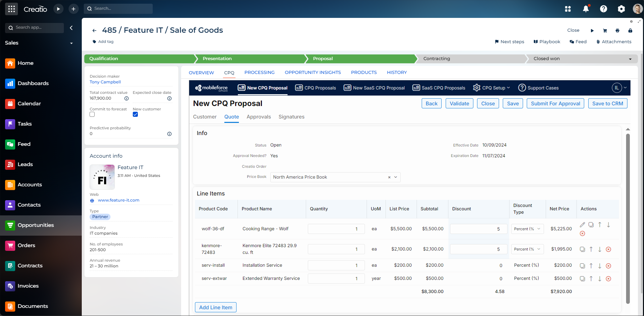
Task: Select the Qualification stage in progress bar
Action: [x=140, y=59]
